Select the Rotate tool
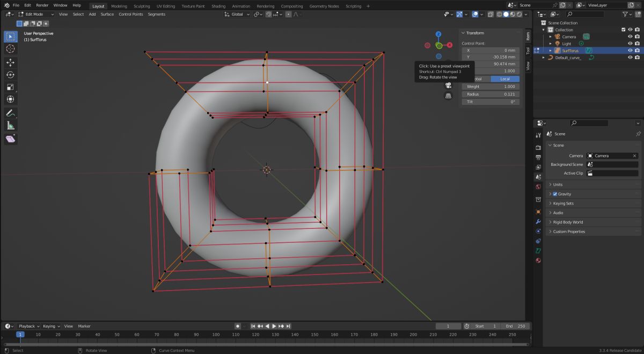 [x=10, y=75]
